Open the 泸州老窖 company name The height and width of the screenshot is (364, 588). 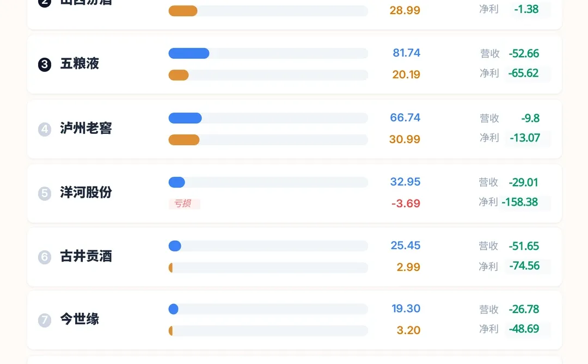point(86,128)
